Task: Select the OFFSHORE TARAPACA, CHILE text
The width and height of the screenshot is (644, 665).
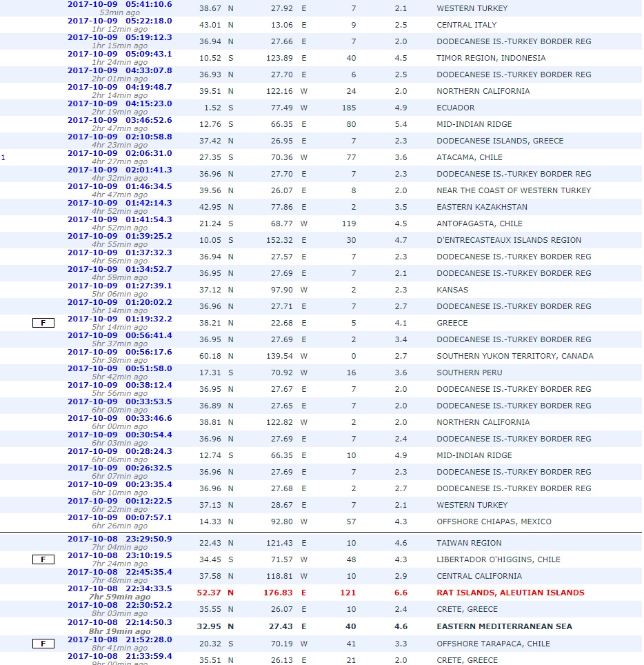Action: (493, 644)
